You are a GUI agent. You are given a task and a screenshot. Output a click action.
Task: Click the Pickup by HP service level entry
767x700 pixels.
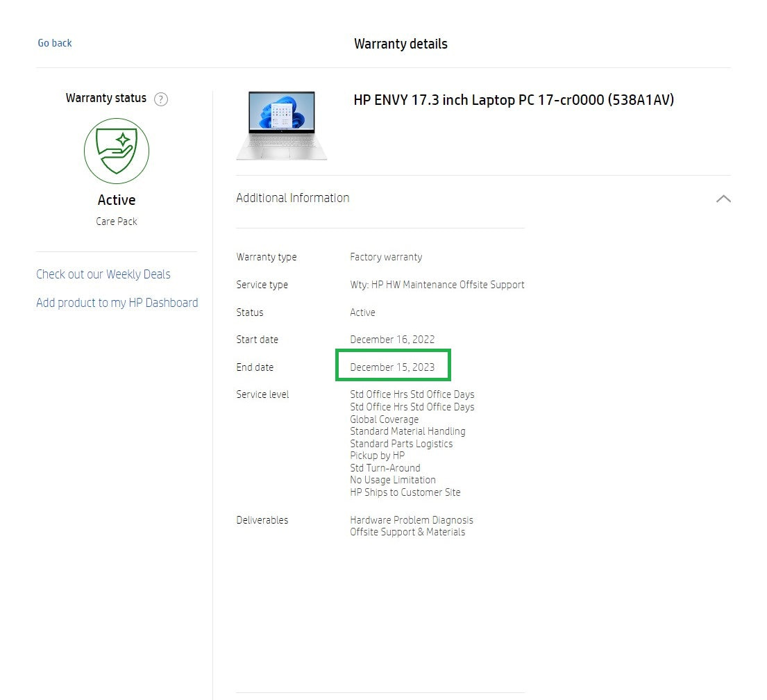(377, 456)
